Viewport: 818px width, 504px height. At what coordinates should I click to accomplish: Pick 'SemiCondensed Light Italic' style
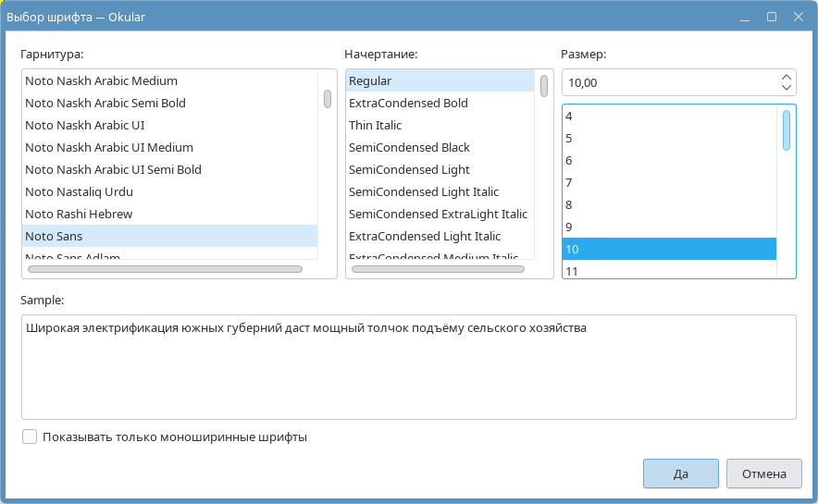click(x=423, y=192)
